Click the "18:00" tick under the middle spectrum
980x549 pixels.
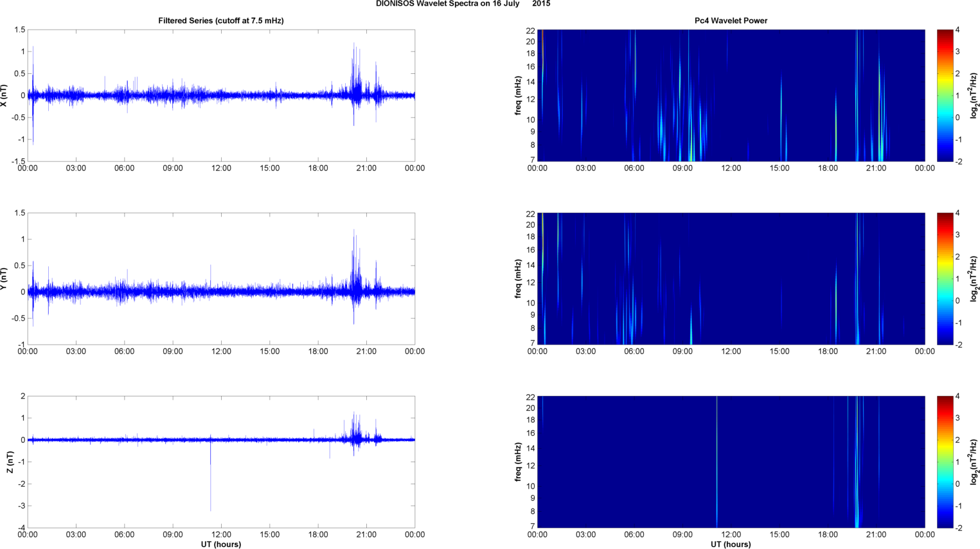click(x=828, y=352)
